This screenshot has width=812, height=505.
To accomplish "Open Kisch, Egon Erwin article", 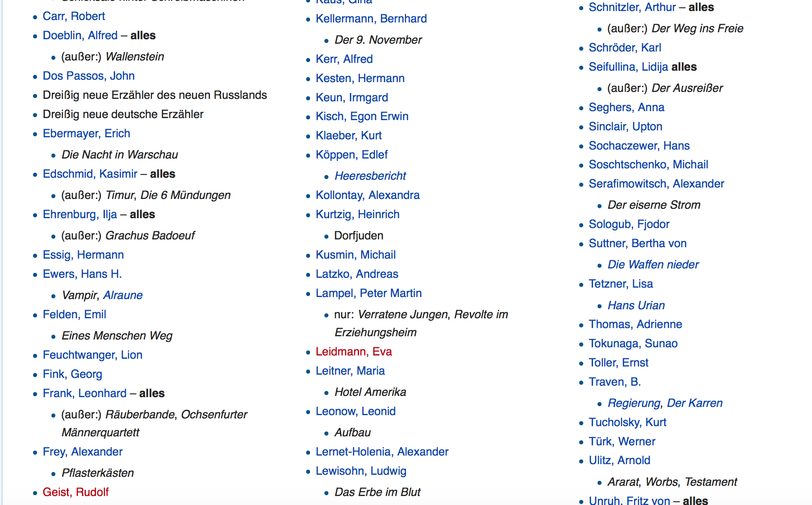I will pos(362,116).
